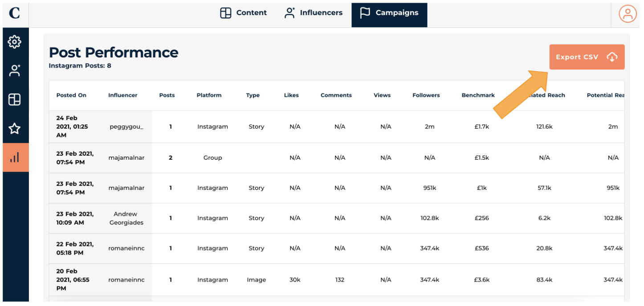Viewport: 644px width, 306px height.
Task: Sort by the Posted On column header
Action: (x=71, y=95)
